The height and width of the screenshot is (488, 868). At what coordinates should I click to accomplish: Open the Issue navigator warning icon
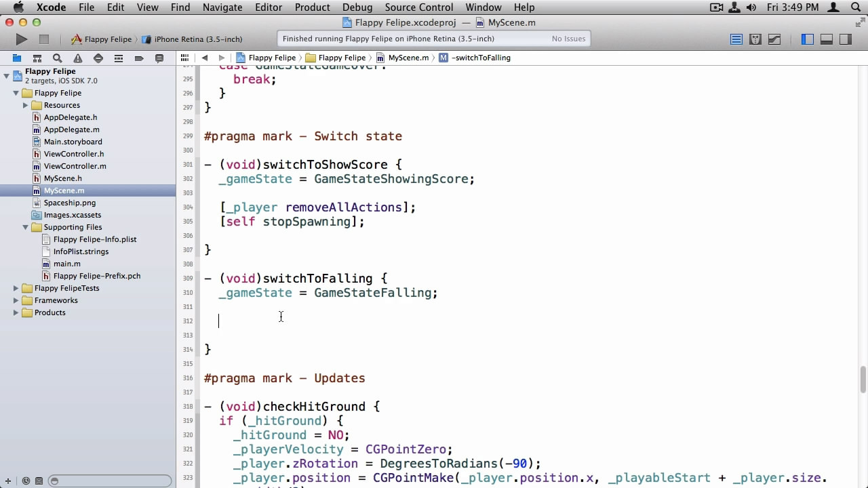point(78,58)
